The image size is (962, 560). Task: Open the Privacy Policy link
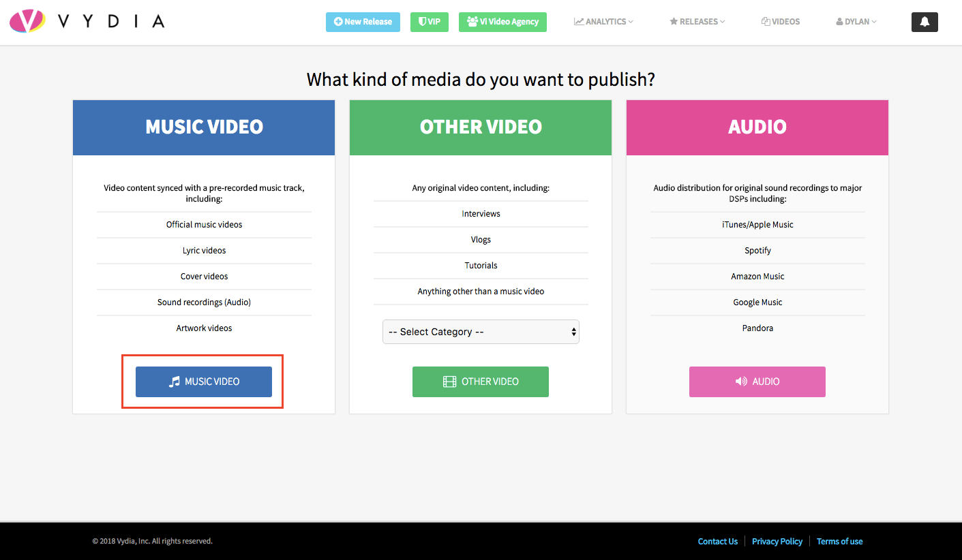[777, 542]
